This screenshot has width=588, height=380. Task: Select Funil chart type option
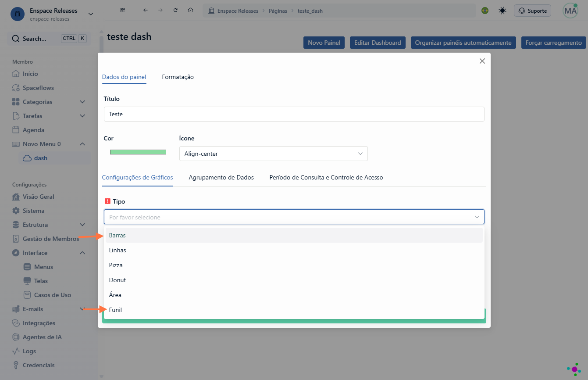294,310
